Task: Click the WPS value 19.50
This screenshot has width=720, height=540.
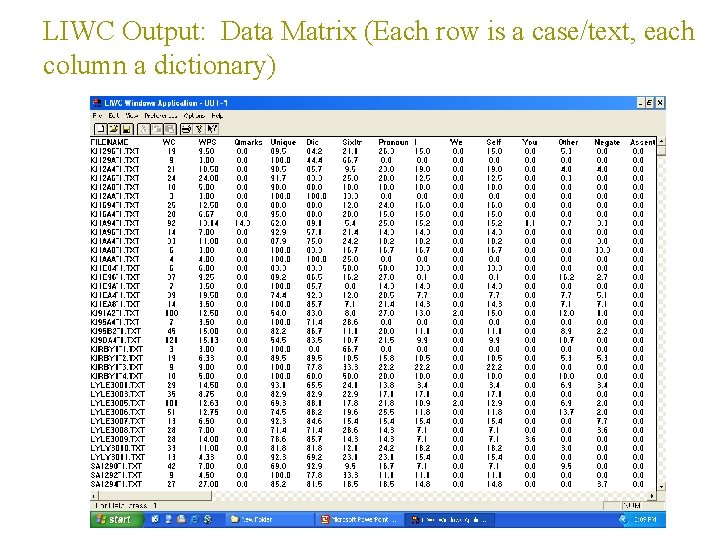Action: tap(208, 295)
